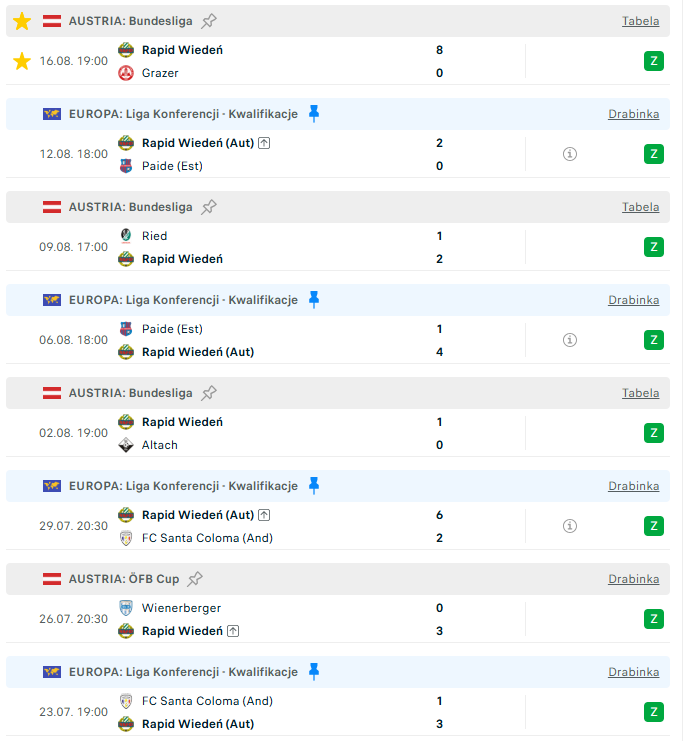The width and height of the screenshot is (683, 741).
Task: Unpin Liga Konferencji above the Paide 12.08 match
Action: (x=314, y=114)
